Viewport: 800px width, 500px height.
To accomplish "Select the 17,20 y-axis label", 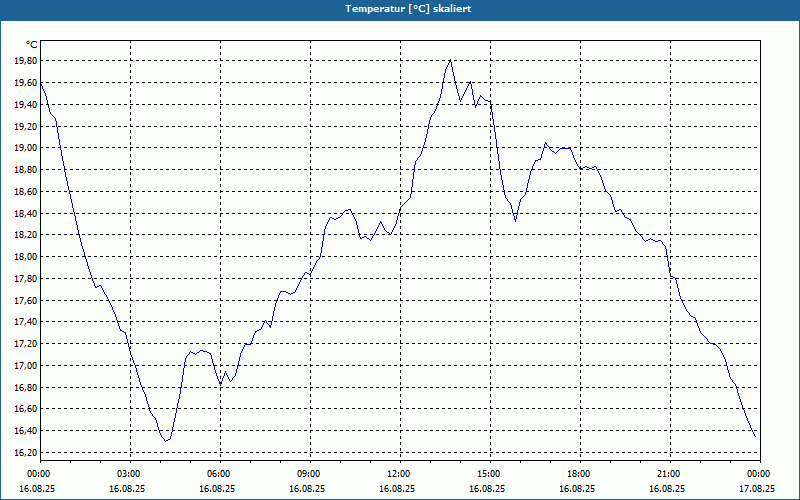I will coord(27,344).
